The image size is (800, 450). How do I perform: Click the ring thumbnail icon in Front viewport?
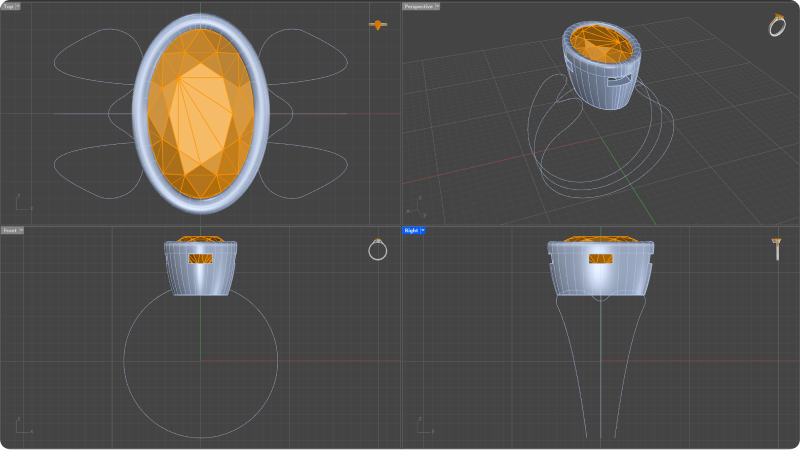[377, 249]
